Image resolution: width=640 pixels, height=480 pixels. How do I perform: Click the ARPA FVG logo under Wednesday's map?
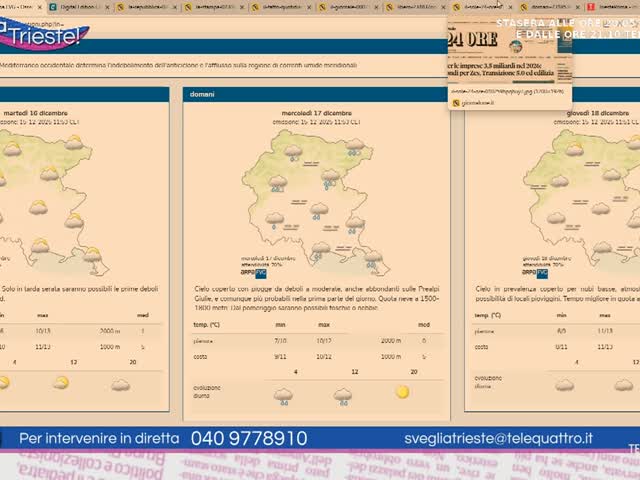[253, 272]
